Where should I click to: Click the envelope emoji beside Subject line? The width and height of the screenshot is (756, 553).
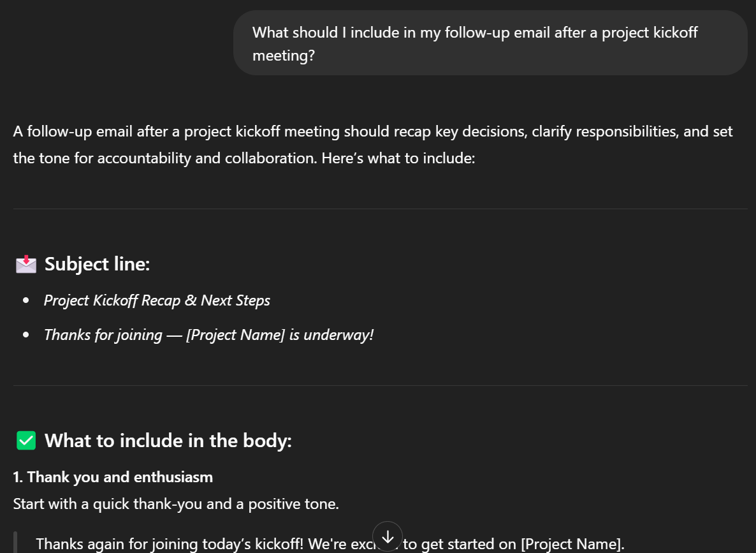[26, 264]
